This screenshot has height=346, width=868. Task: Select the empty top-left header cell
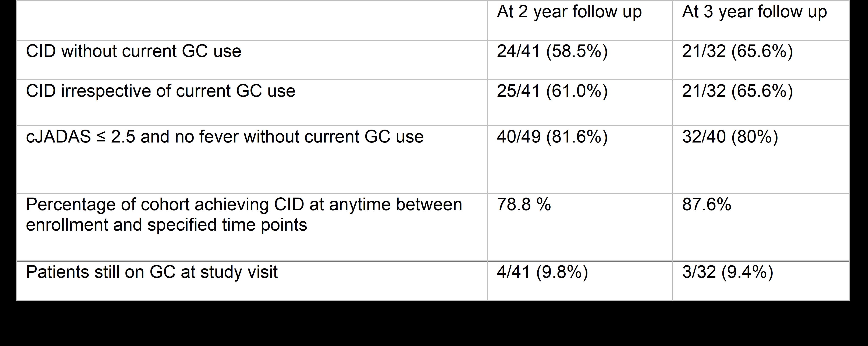pos(251,20)
